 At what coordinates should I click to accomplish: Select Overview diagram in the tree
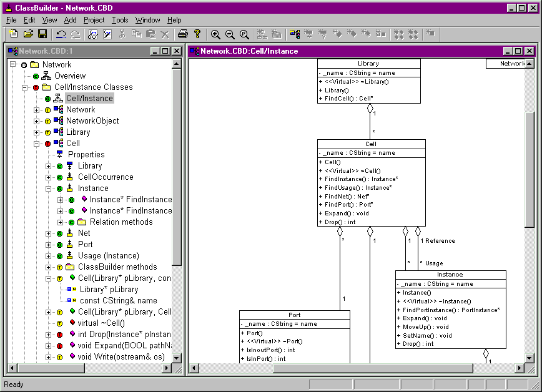(70, 76)
